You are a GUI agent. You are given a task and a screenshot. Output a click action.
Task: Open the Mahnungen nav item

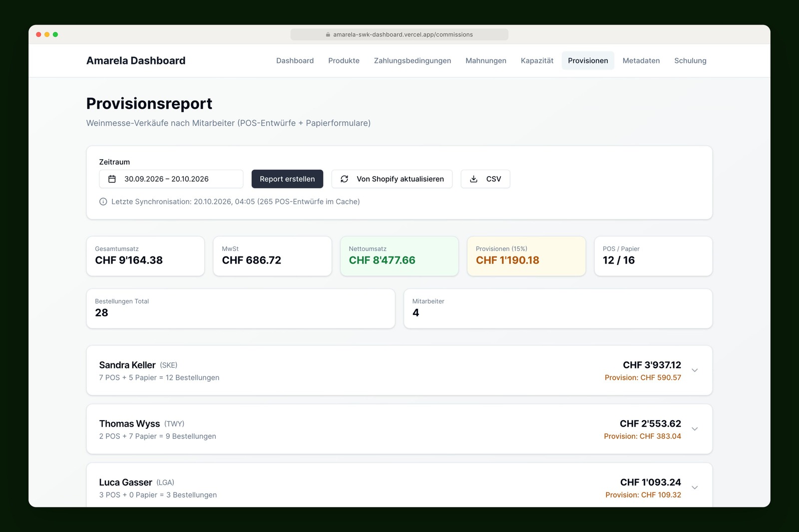486,60
